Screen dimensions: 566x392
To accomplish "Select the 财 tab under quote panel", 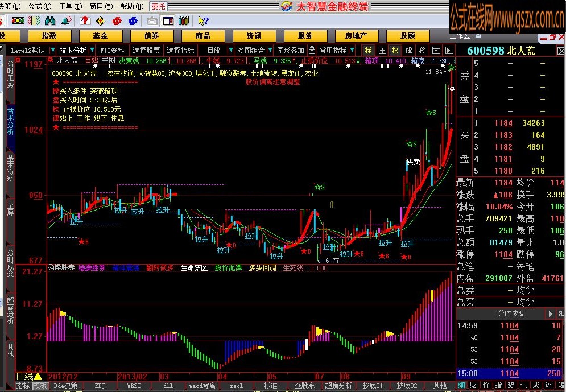I will click(474, 386).
